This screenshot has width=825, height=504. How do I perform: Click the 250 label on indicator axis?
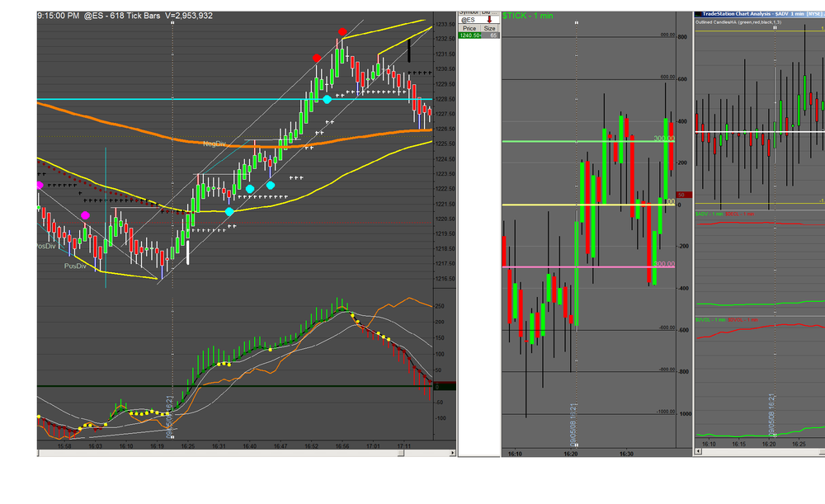click(x=440, y=306)
